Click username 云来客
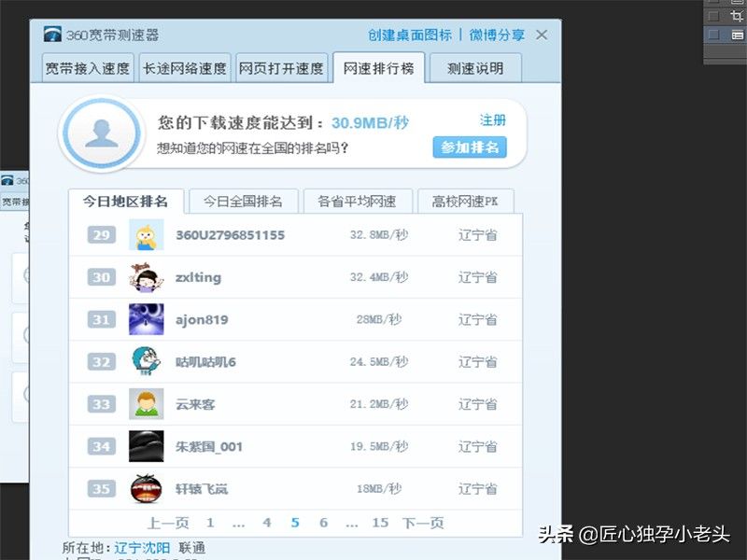Image resolution: width=747 pixels, height=560 pixels. 195,404
